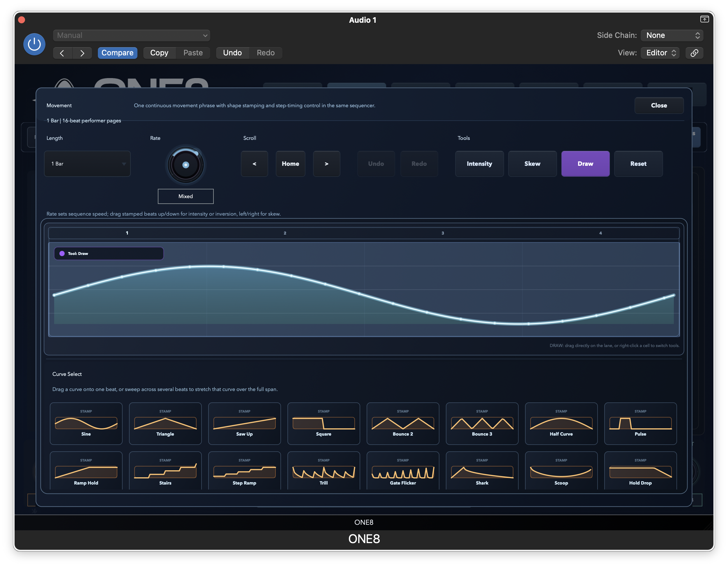Click the Rate knob
Viewport: 728px width, 567px height.
(x=186, y=165)
